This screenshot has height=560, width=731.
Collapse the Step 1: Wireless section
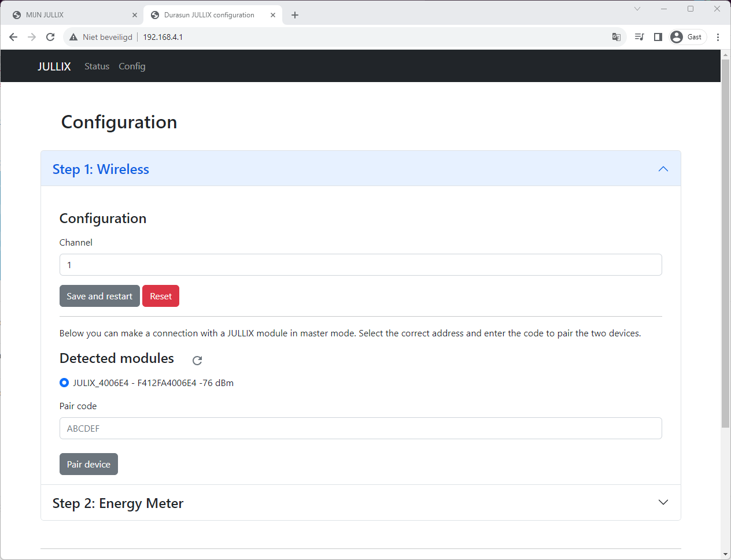click(x=361, y=169)
